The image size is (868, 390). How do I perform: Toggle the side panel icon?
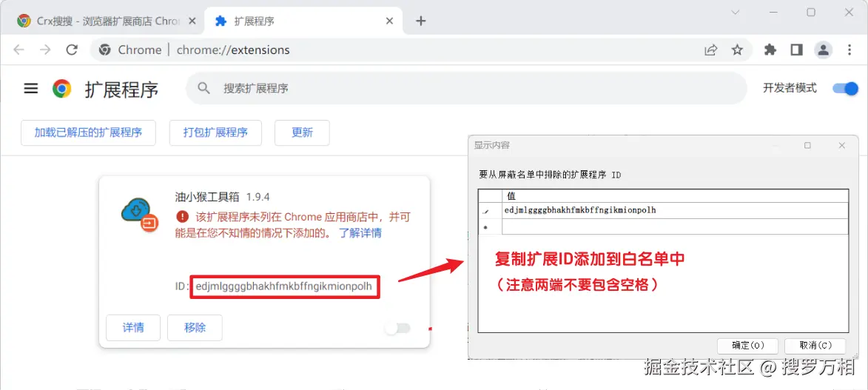tap(796, 50)
